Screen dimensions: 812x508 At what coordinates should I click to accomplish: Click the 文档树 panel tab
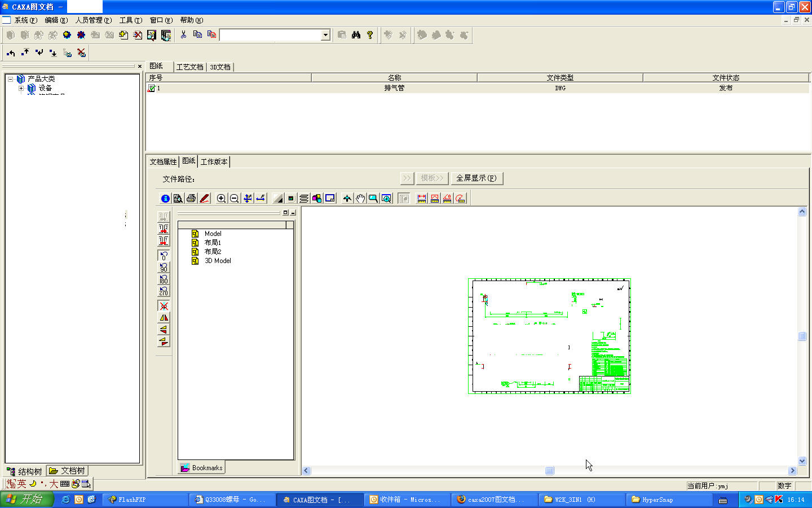pos(67,471)
